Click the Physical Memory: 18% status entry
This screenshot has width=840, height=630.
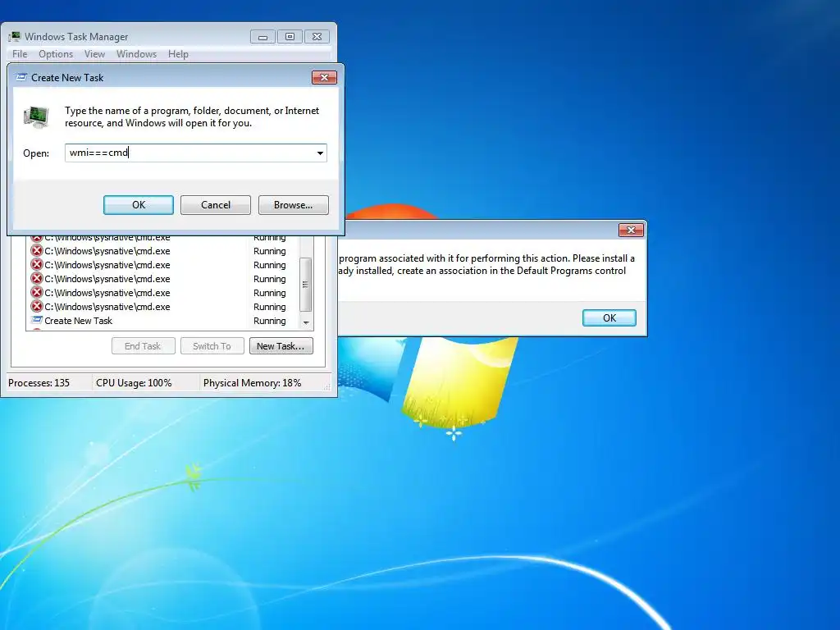click(253, 383)
